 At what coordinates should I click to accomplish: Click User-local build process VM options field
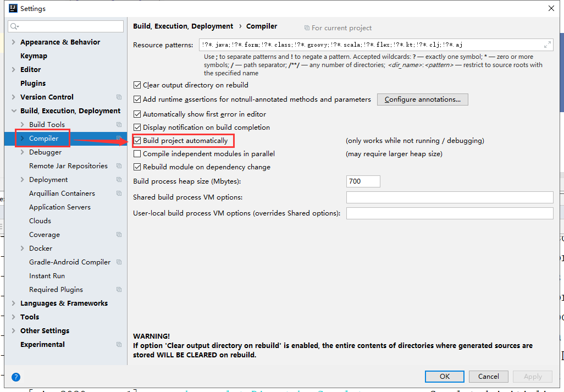pos(450,213)
